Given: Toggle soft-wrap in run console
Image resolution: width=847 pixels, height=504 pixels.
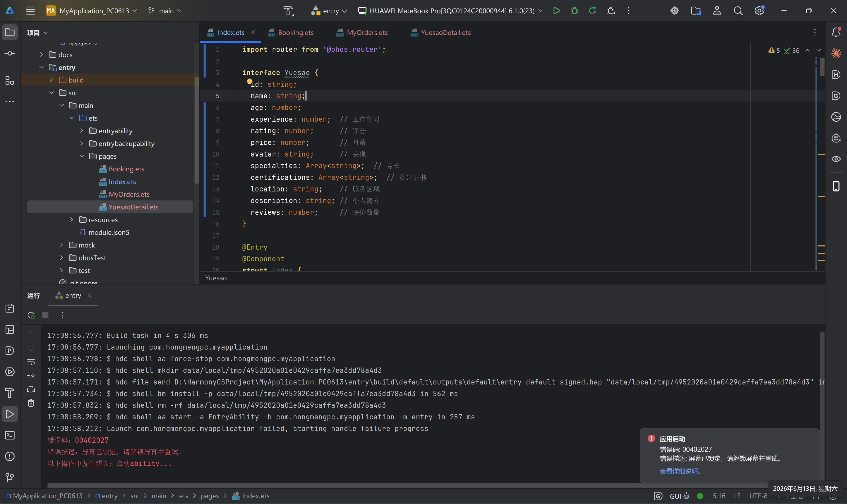Looking at the screenshot, I should pos(31,362).
